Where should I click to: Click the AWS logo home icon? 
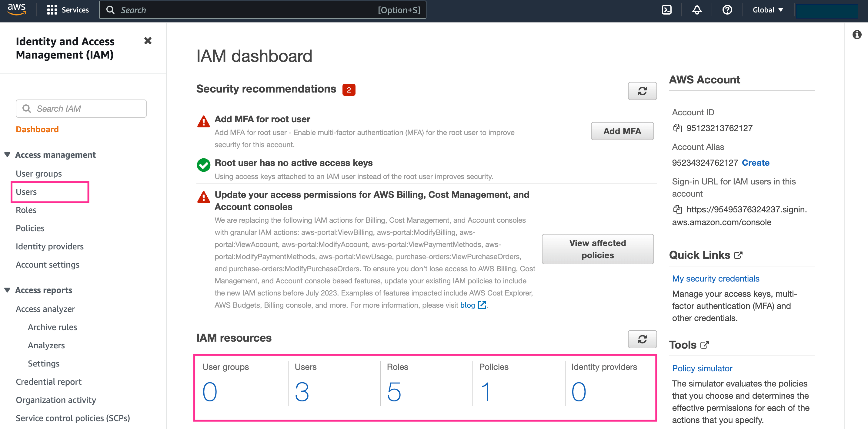[x=16, y=9]
